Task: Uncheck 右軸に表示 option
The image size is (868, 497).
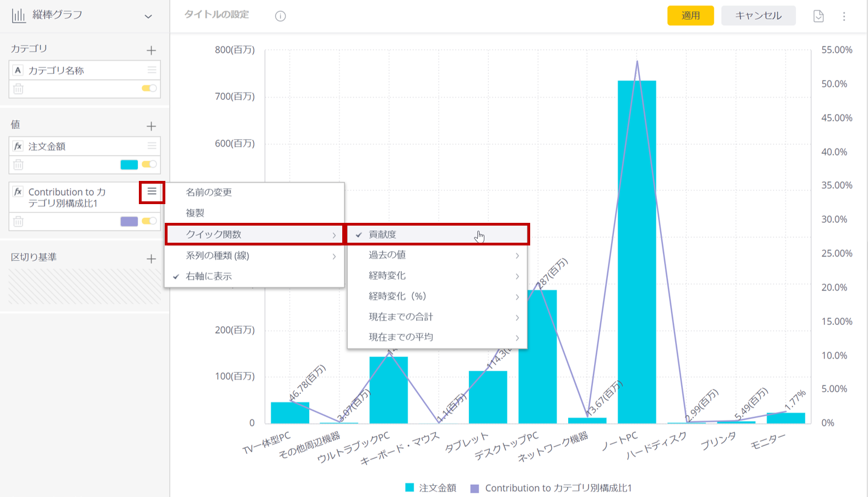Action: point(255,276)
